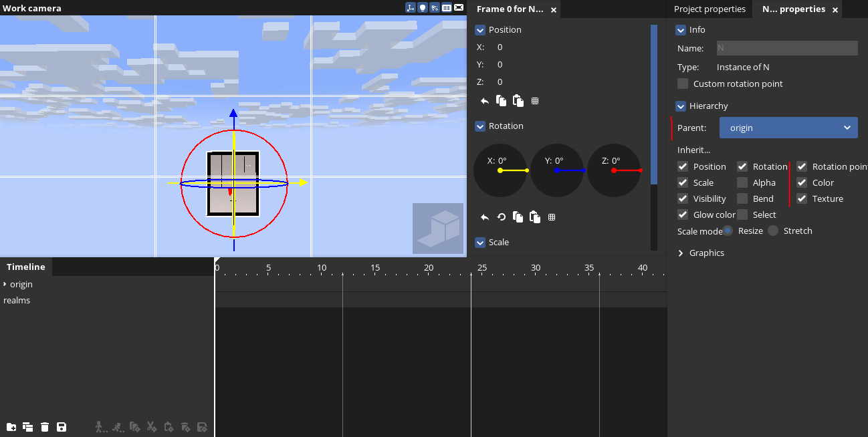This screenshot has width=868, height=437.
Task: Uncheck Inherit Position checkbox
Action: click(x=683, y=166)
